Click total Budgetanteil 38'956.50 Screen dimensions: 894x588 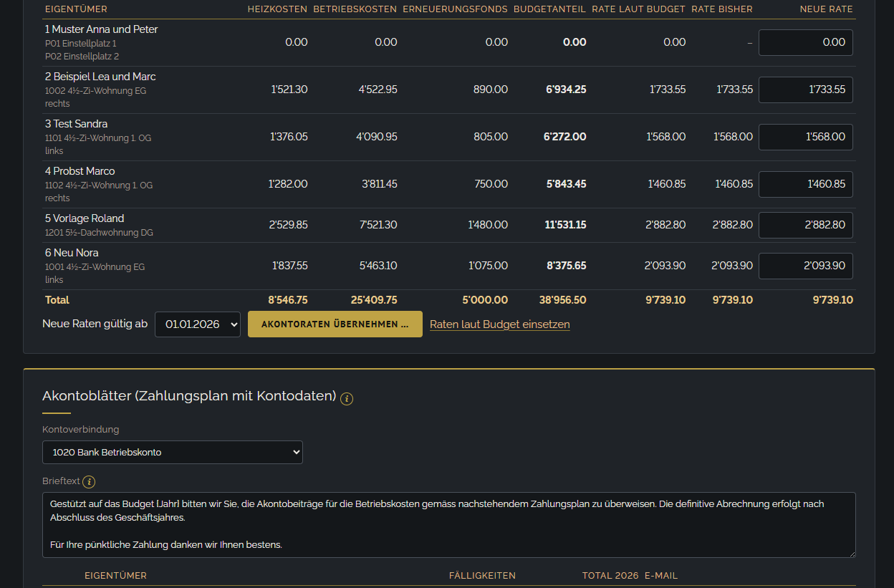click(563, 300)
